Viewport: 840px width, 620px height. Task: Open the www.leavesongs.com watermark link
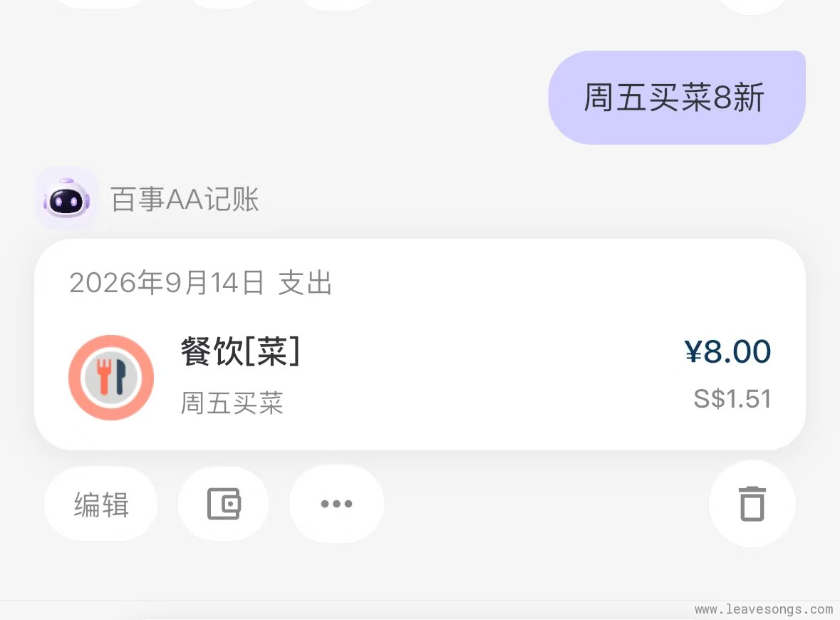point(764,609)
